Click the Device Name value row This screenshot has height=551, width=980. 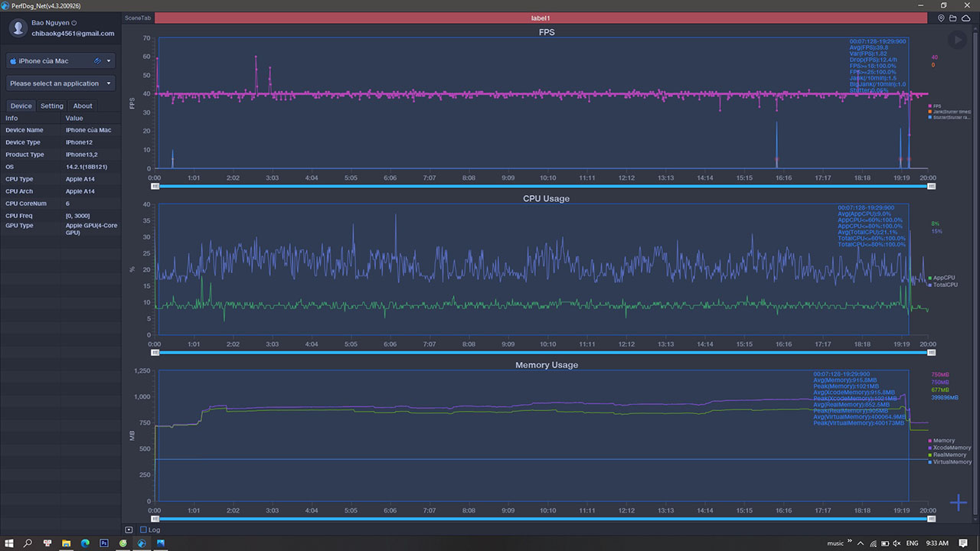60,130
